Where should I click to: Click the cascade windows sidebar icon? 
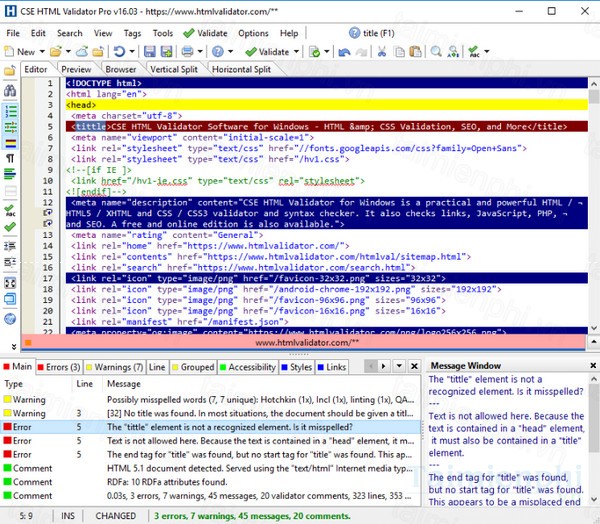click(x=10, y=299)
